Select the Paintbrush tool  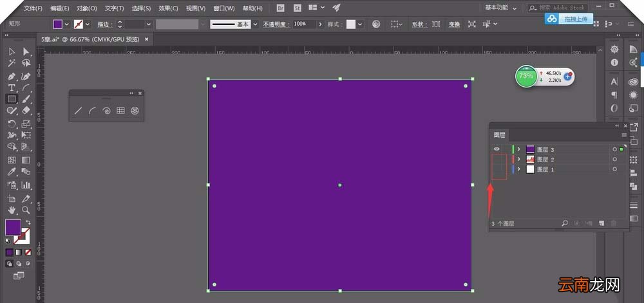pos(26,99)
